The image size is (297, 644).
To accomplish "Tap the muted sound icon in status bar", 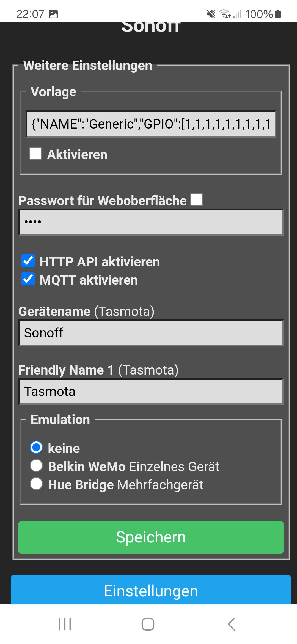I will pos(211,14).
